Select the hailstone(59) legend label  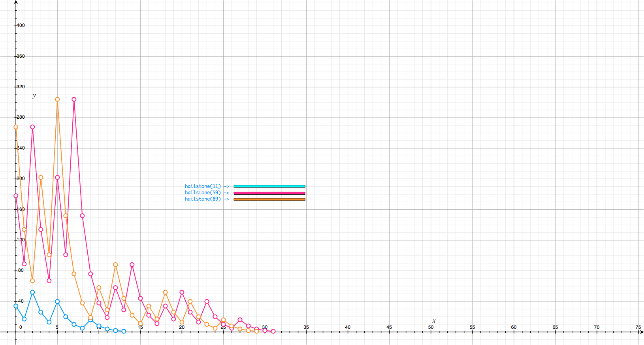click(203, 193)
